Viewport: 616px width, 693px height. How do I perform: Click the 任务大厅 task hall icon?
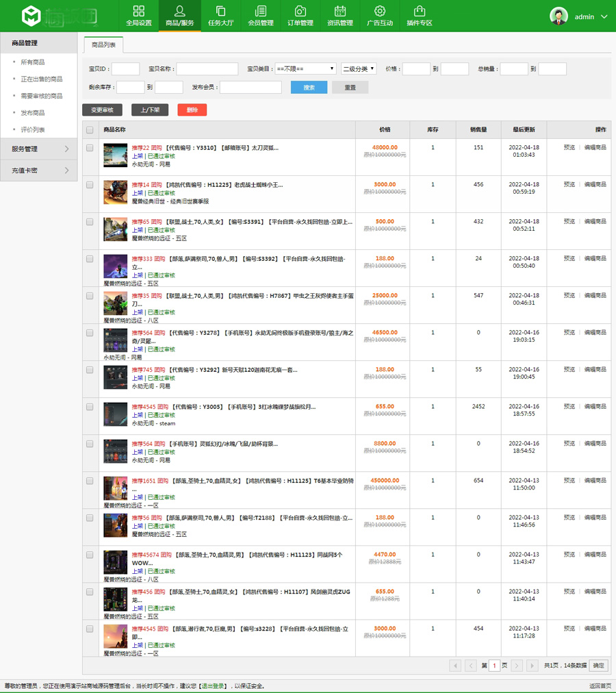point(220,11)
